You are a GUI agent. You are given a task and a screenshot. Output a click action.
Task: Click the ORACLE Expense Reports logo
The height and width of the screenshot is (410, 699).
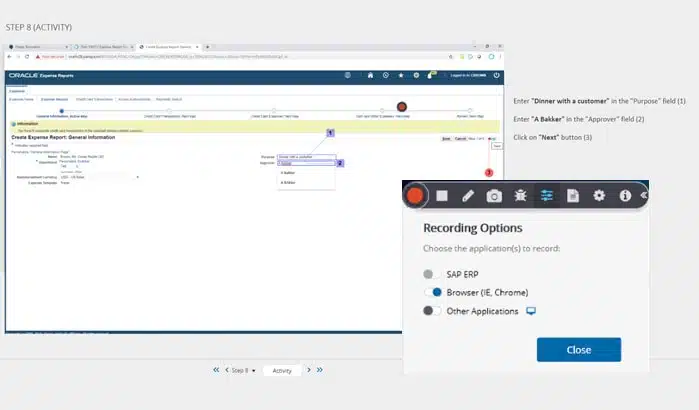pyautogui.click(x=41, y=75)
